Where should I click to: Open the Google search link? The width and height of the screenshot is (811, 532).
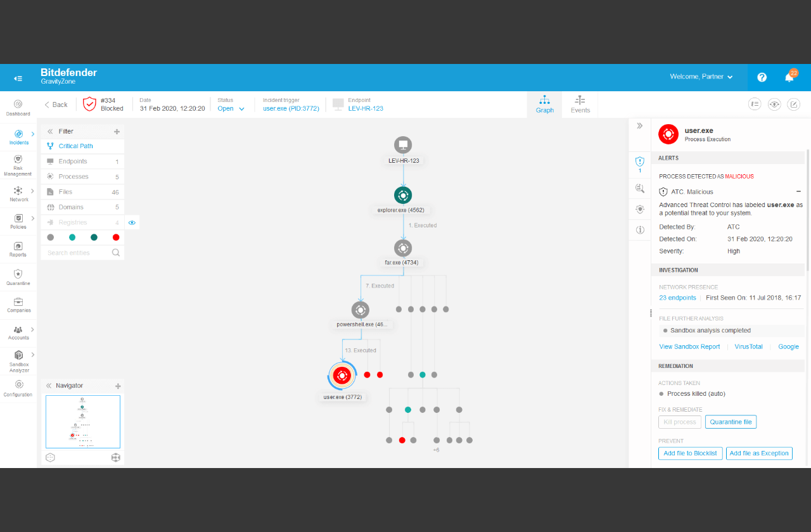788,347
